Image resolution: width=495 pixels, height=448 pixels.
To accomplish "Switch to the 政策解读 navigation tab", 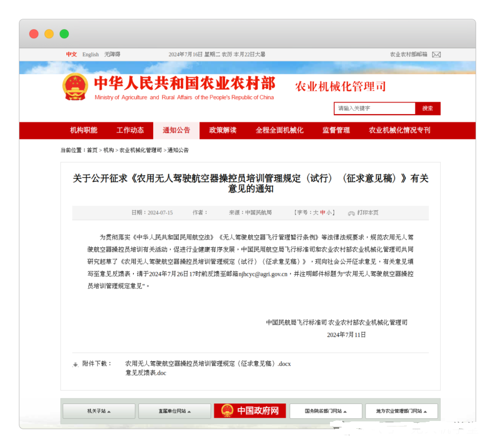I will tap(222, 130).
